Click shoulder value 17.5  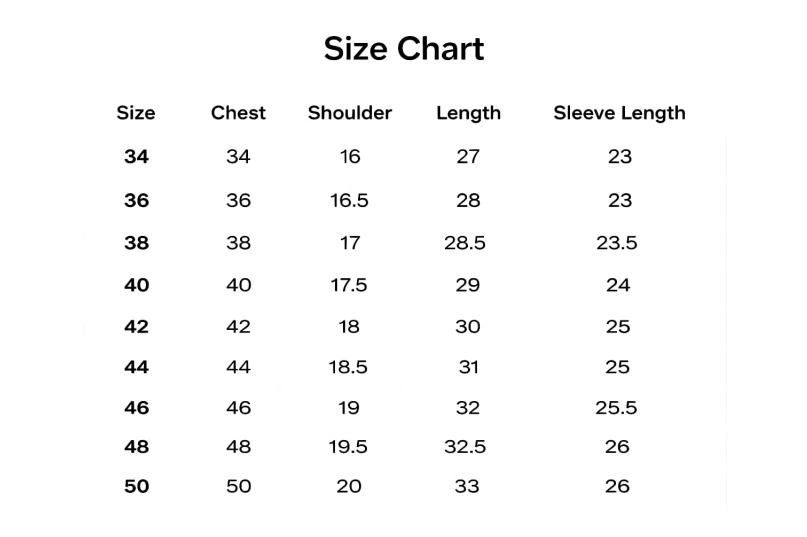point(349,285)
